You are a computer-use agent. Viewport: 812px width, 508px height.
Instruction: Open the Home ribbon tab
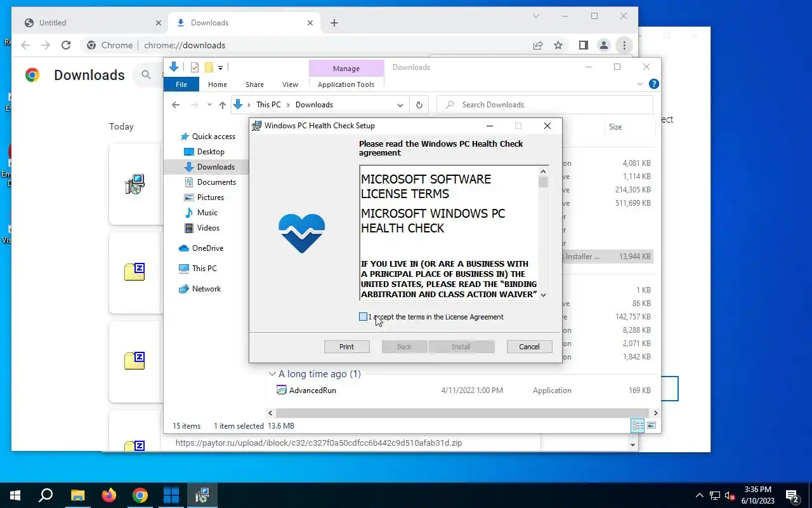pyautogui.click(x=218, y=84)
